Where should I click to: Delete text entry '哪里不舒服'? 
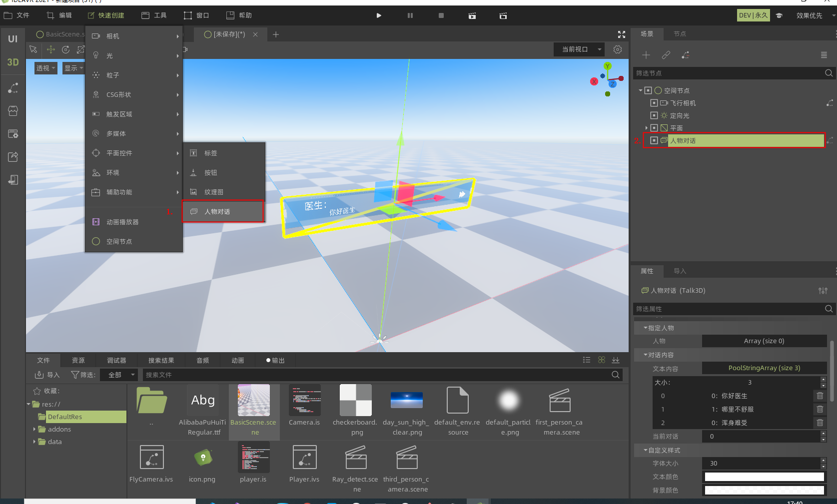pyautogui.click(x=820, y=409)
